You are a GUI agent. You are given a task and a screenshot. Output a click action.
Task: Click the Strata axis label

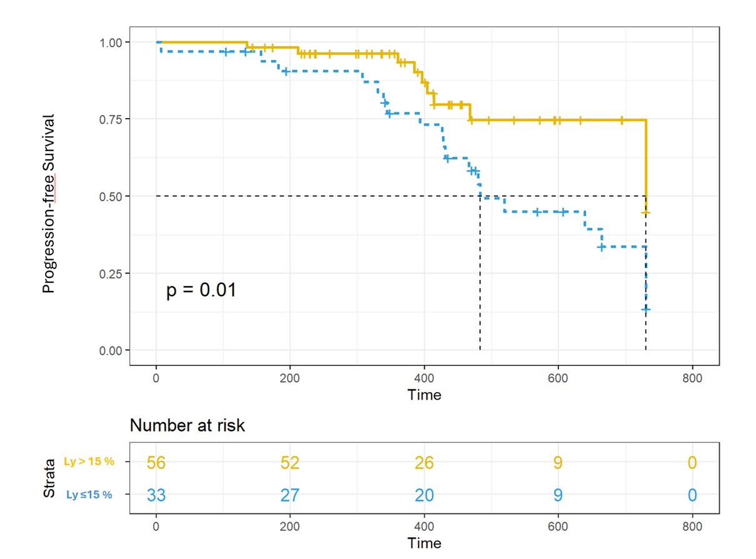pos(49,479)
